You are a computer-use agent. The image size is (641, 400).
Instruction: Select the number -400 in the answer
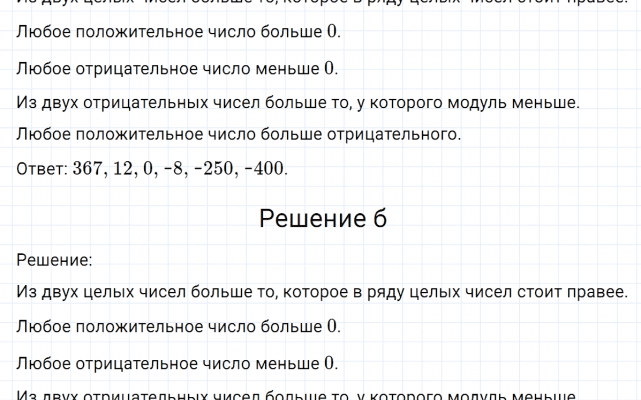pyautogui.click(x=266, y=168)
